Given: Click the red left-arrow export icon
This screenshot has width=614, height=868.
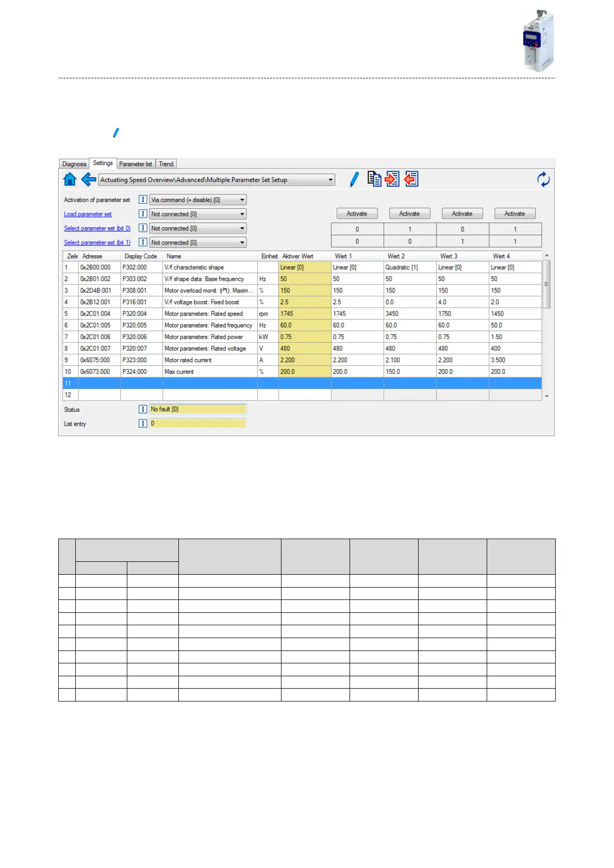Looking at the screenshot, I should [411, 179].
